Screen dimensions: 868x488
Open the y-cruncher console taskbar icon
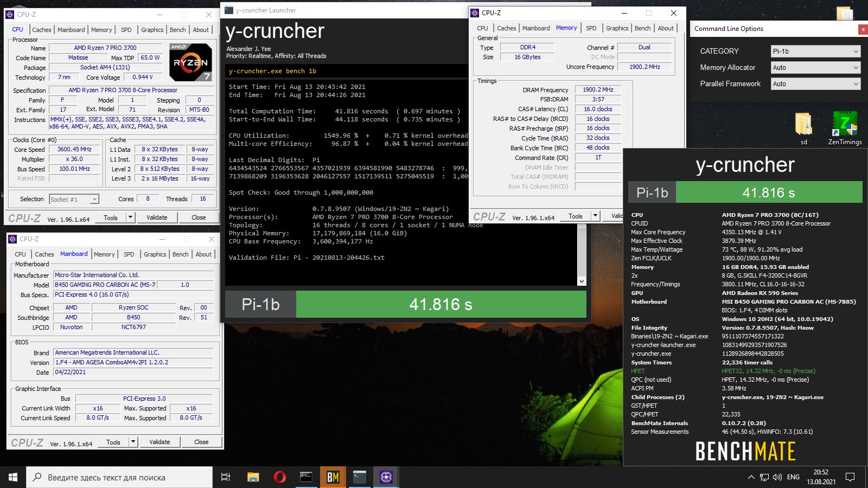[x=359, y=477]
